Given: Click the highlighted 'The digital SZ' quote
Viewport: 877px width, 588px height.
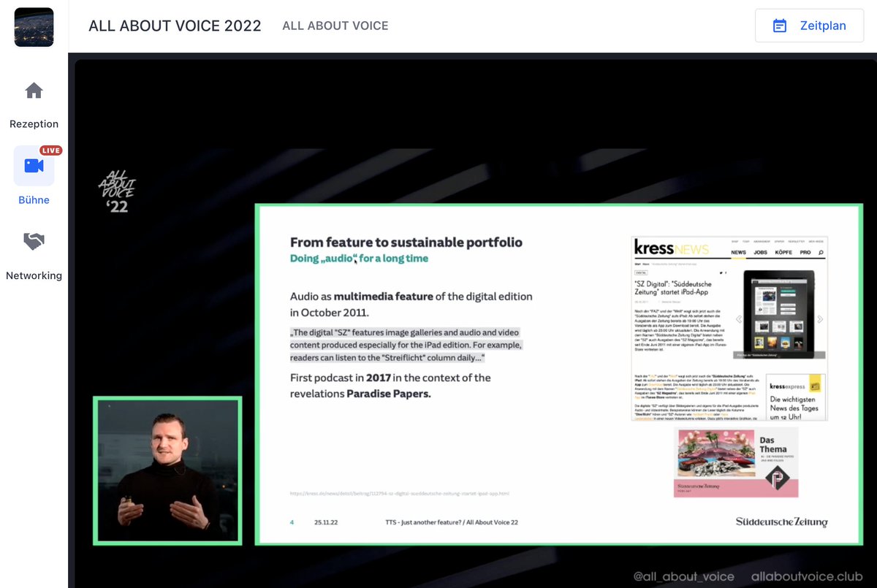Looking at the screenshot, I should pyautogui.click(x=406, y=345).
